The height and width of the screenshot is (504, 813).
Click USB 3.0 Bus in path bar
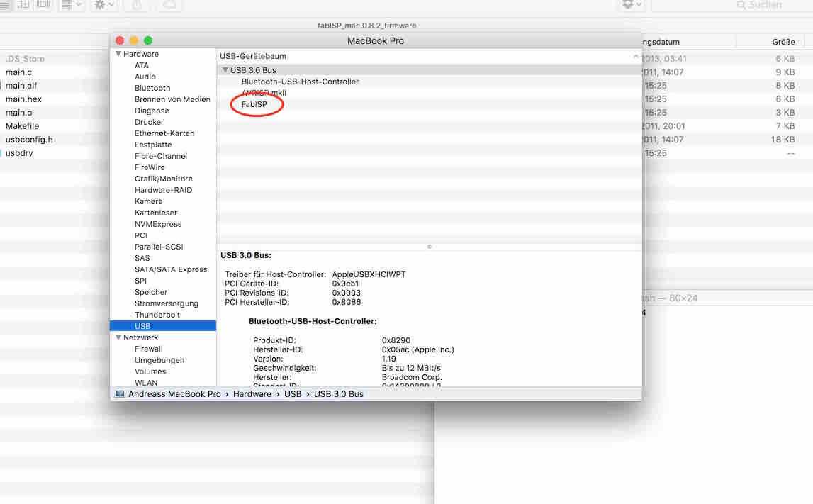339,394
